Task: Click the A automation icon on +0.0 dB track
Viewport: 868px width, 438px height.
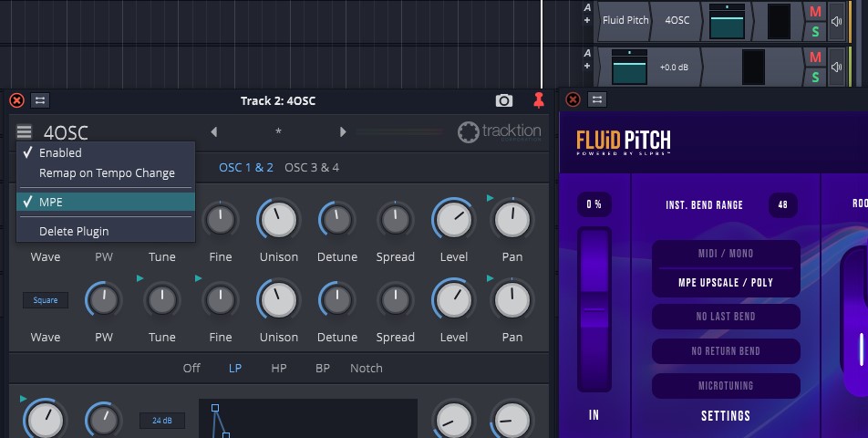Action: click(x=587, y=53)
